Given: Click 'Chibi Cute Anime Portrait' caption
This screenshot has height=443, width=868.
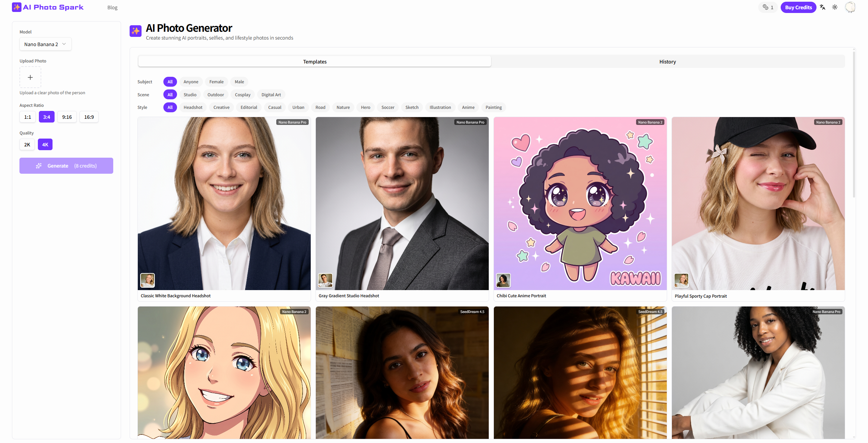Looking at the screenshot, I should [521, 296].
